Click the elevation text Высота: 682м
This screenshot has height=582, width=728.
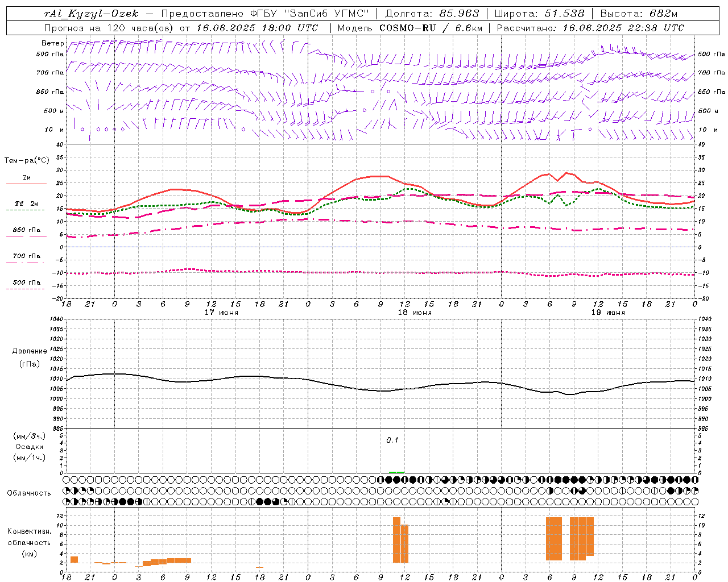coord(639,14)
